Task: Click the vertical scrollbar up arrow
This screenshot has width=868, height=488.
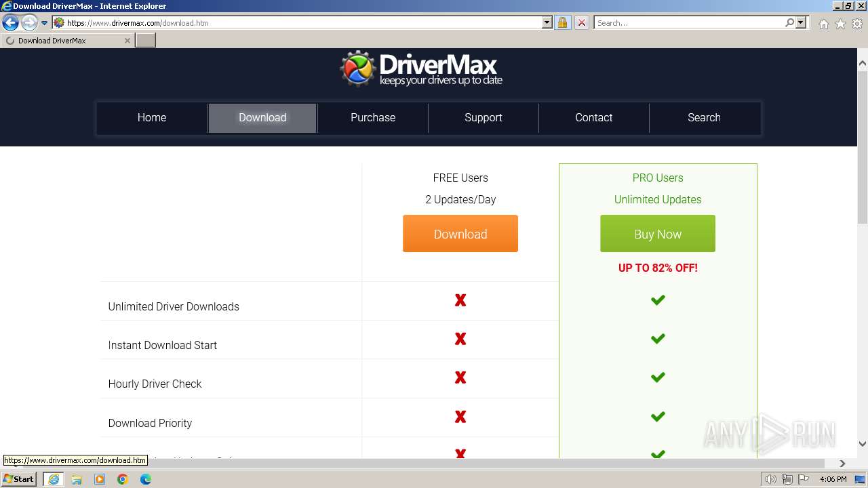Action: (x=863, y=64)
